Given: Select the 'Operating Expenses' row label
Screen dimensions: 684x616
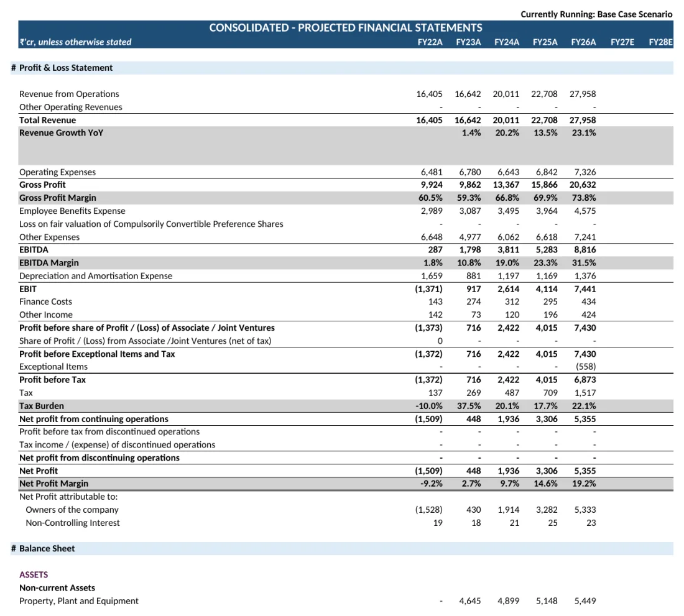Looking at the screenshot, I should pyautogui.click(x=57, y=172).
